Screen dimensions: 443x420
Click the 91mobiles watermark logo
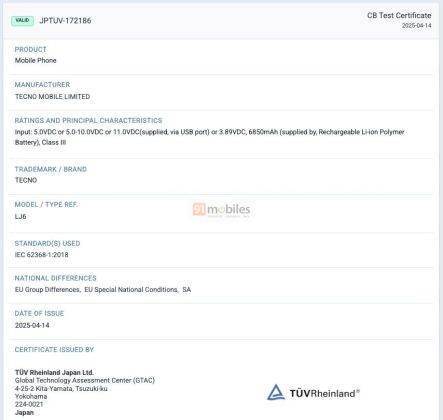click(221, 210)
